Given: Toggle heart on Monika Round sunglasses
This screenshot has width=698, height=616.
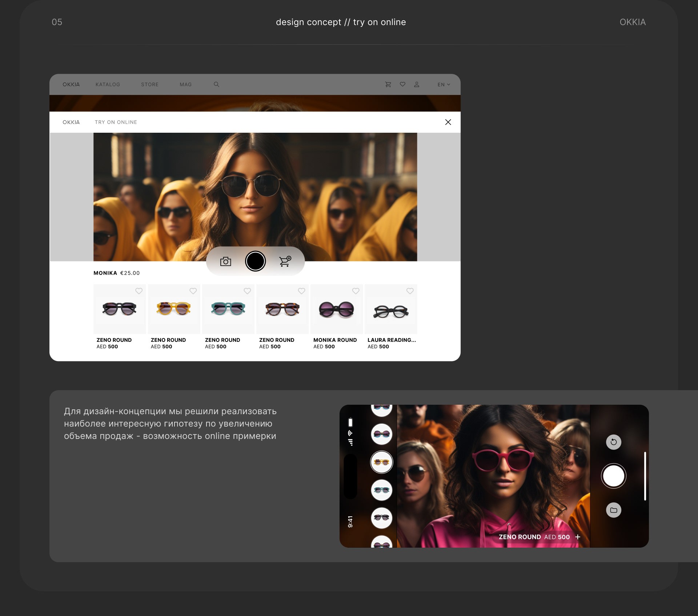Looking at the screenshot, I should point(356,291).
